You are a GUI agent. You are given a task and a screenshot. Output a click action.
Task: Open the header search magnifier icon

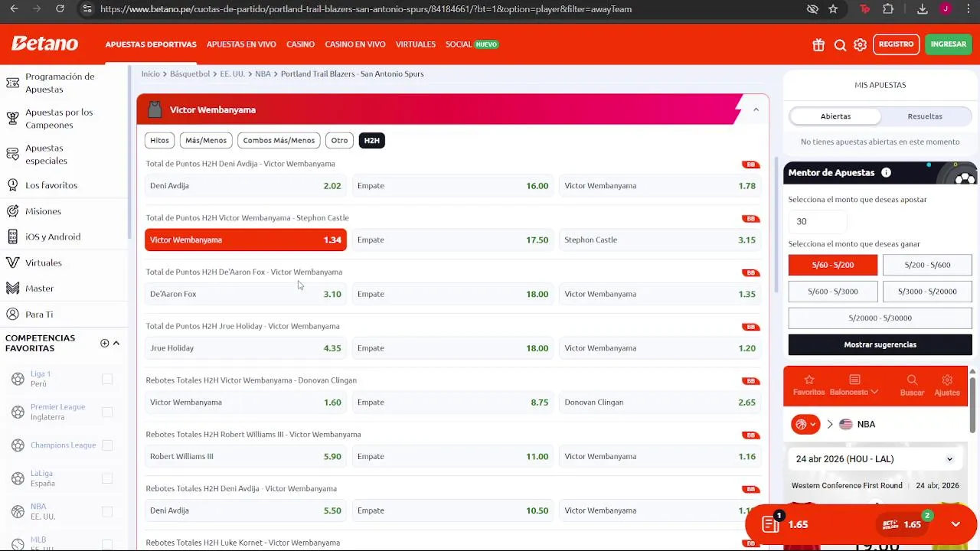[840, 44]
